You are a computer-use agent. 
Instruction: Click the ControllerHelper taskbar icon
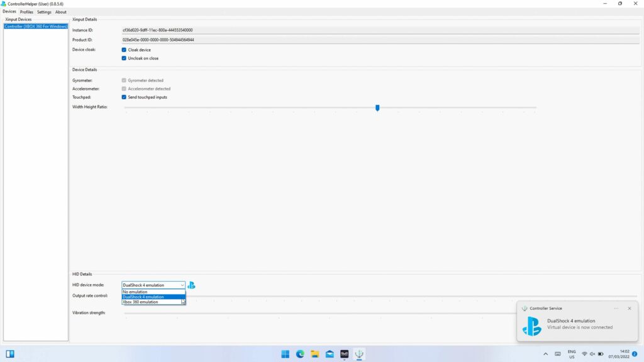359,354
